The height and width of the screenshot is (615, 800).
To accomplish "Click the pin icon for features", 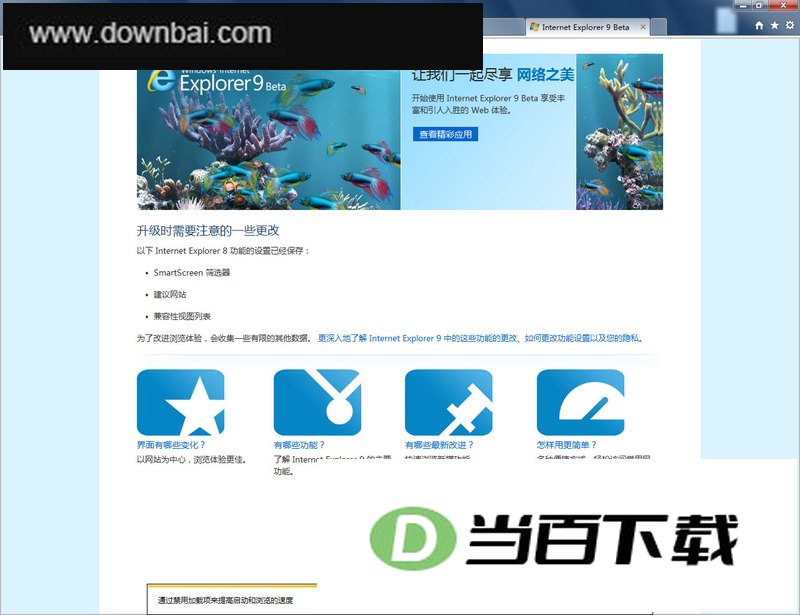I will tap(317, 402).
